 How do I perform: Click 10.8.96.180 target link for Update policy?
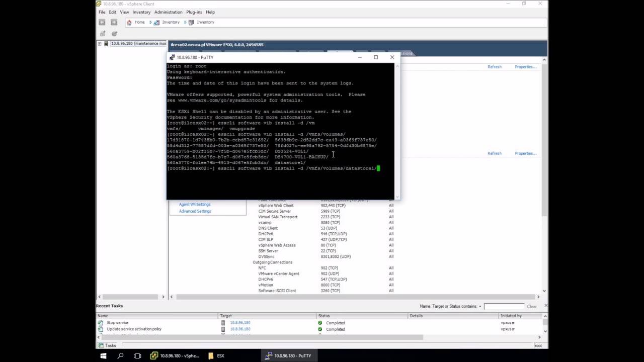click(240, 329)
